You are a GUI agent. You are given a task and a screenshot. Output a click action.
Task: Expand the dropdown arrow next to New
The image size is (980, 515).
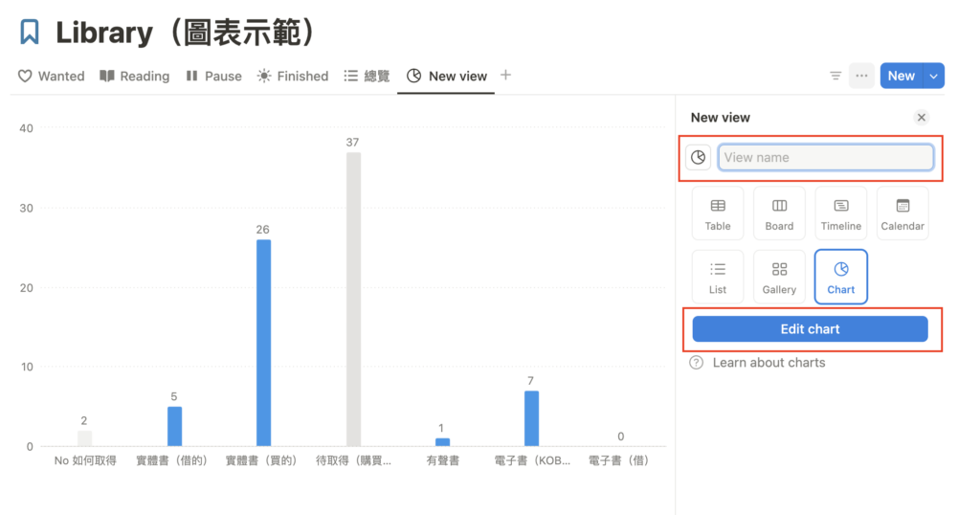tap(935, 76)
